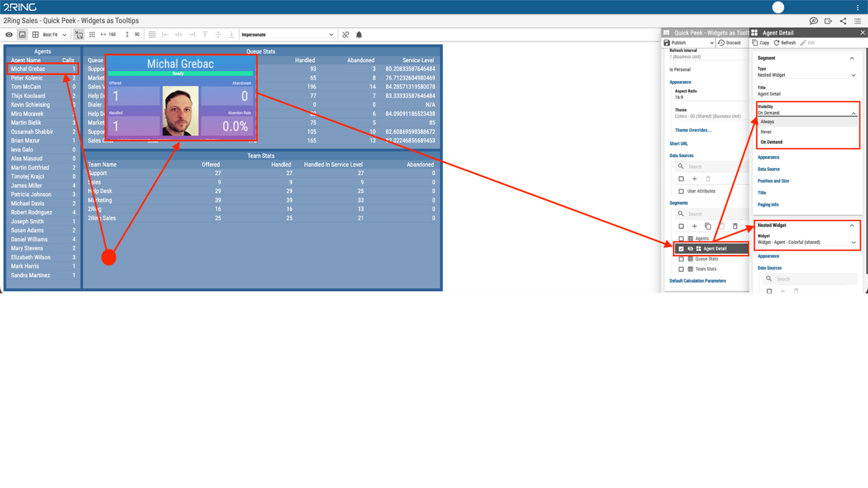Open the Type Nested Widget dropdown

point(806,75)
